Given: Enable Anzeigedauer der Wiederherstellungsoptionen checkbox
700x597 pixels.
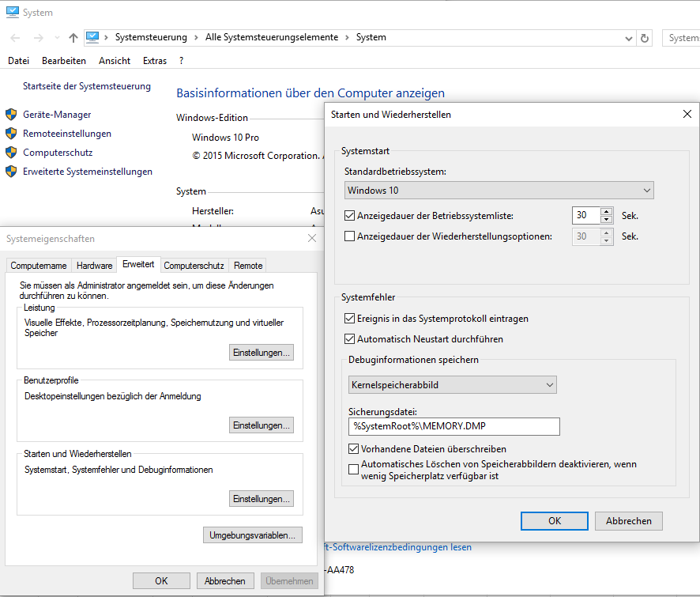Looking at the screenshot, I should point(349,236).
